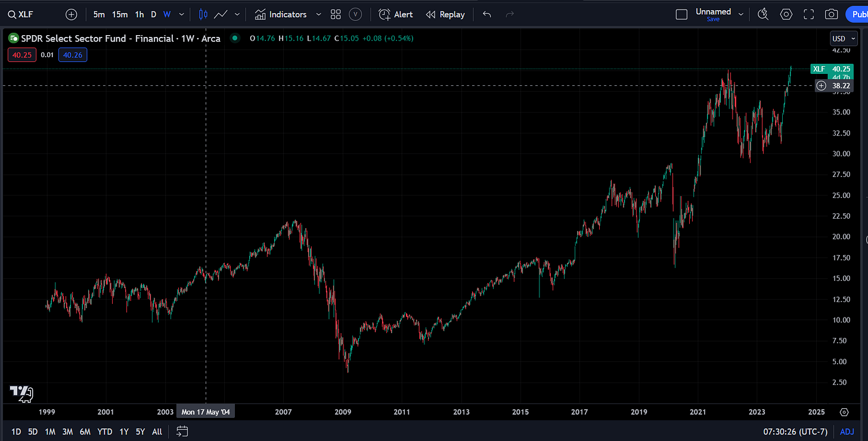Select the W weekly interval
The image size is (868, 441).
tap(167, 14)
